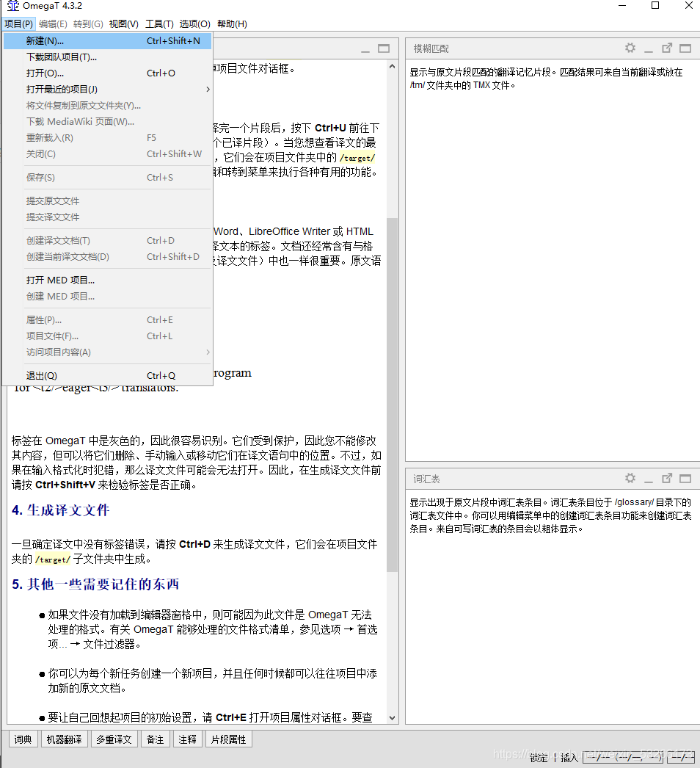Click 关闭(C) menu entry

click(108, 154)
